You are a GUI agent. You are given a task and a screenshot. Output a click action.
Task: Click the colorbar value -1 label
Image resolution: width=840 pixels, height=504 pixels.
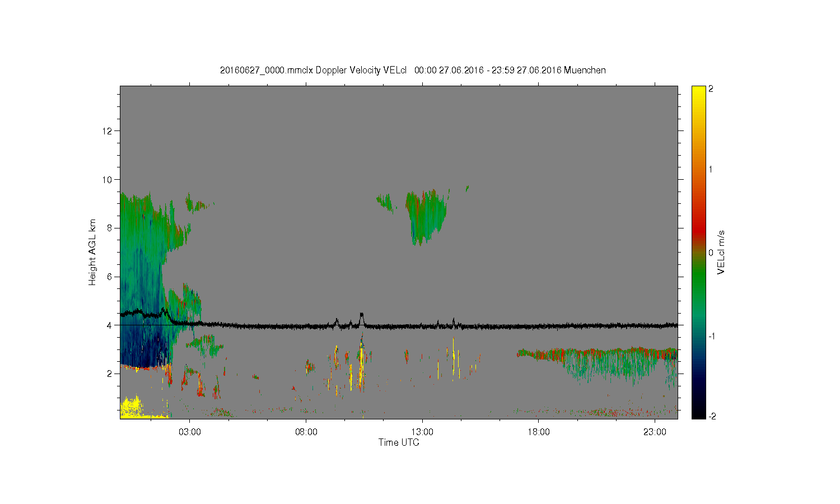coord(712,336)
